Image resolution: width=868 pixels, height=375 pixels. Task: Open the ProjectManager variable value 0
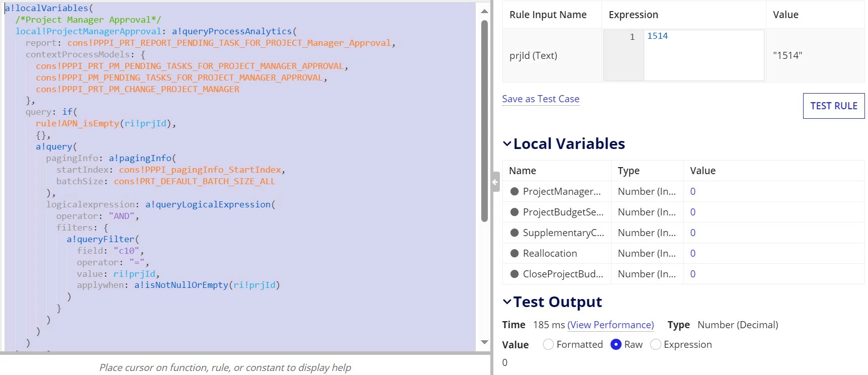693,191
